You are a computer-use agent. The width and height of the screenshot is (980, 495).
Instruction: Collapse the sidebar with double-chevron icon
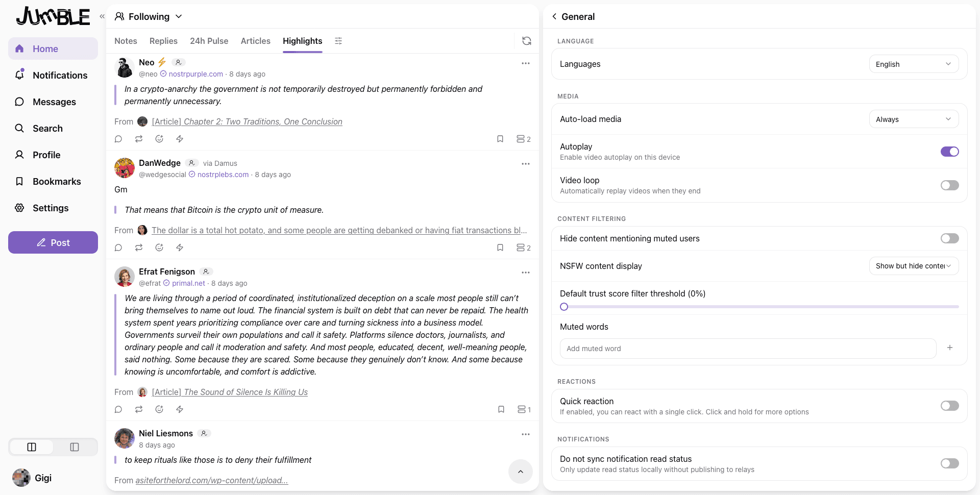102,16
